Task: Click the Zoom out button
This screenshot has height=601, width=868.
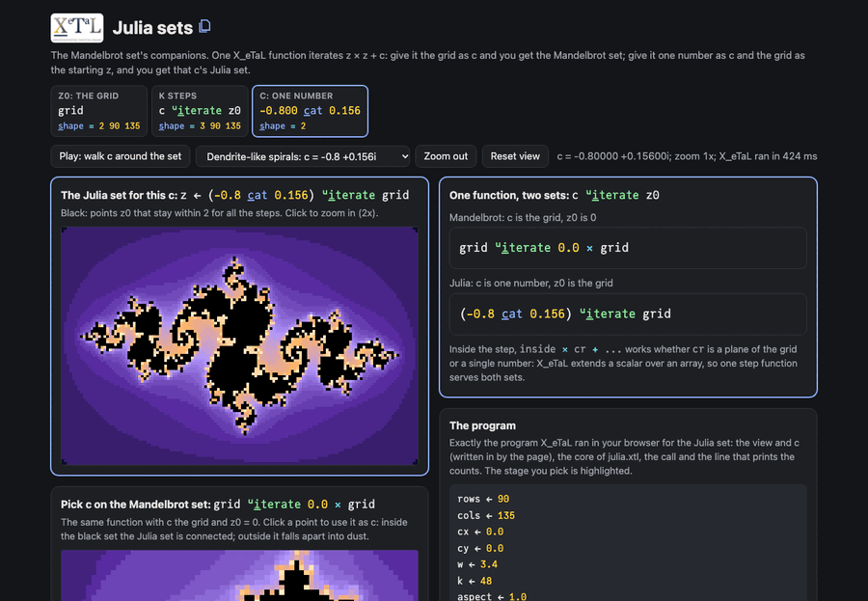Action: click(x=446, y=156)
